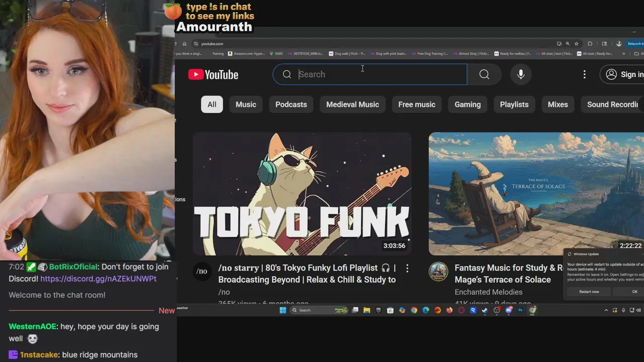The width and height of the screenshot is (644, 362).
Task: Select the Music filter chip
Action: tap(246, 105)
